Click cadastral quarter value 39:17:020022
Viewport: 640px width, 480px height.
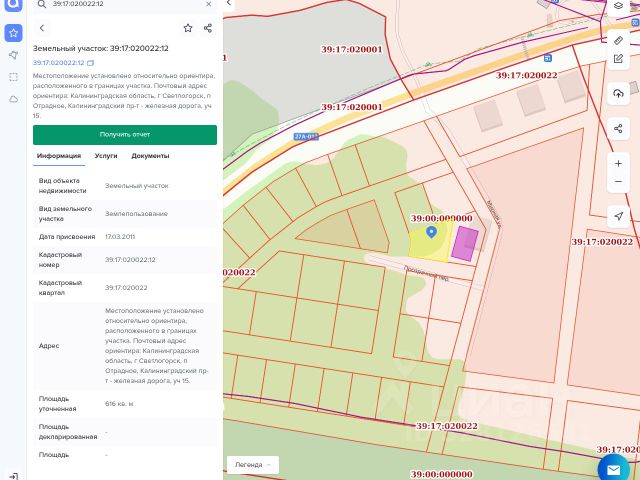pyautogui.click(x=126, y=288)
